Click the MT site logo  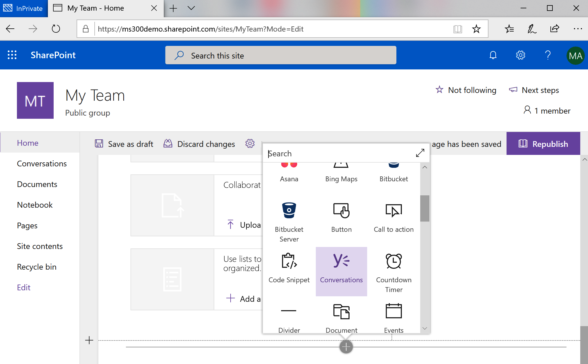(35, 100)
